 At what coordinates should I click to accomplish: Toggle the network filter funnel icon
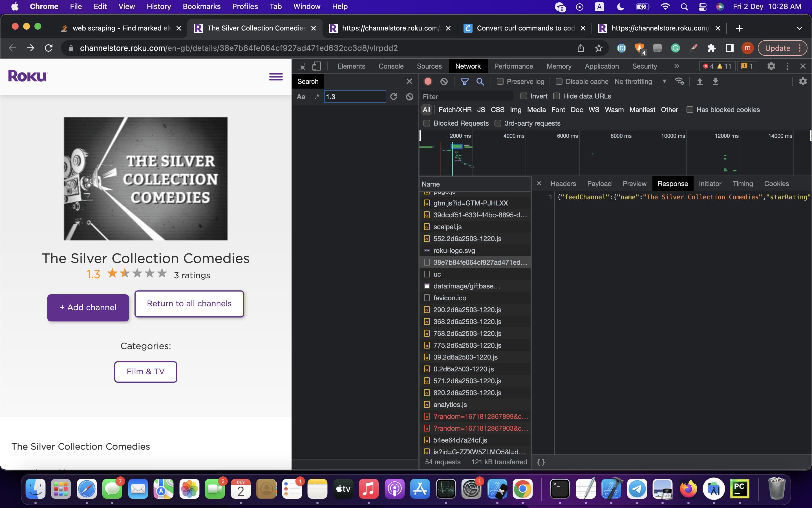point(464,81)
